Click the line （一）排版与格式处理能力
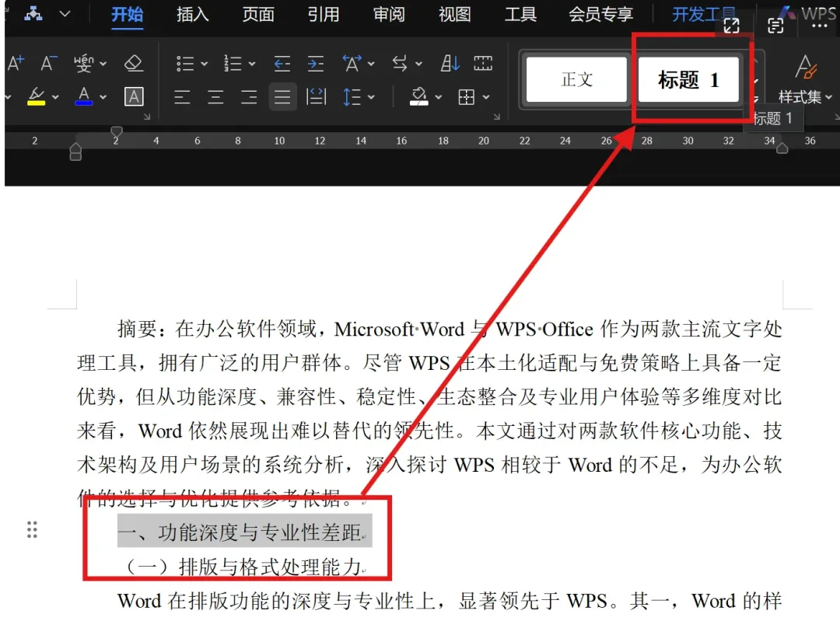Viewport: 840px width, 635px height. [x=243, y=567]
